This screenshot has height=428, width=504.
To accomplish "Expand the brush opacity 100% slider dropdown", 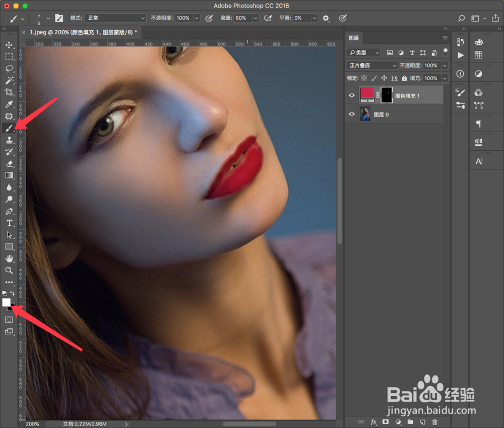I will point(197,18).
